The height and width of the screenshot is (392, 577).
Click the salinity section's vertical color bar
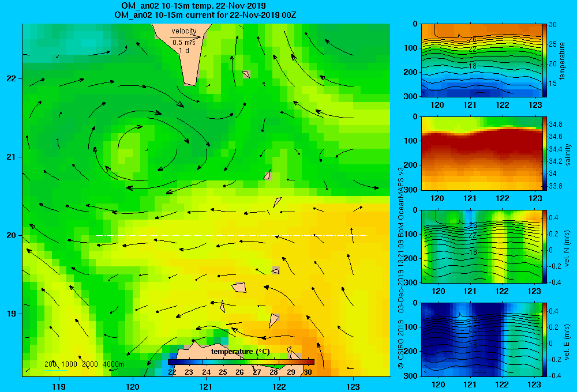(545, 153)
